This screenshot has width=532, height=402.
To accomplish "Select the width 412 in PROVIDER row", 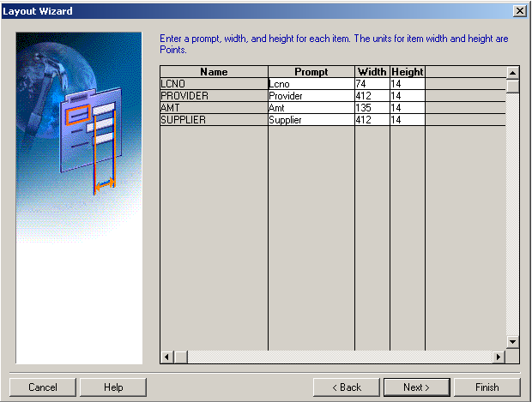I will pyautogui.click(x=372, y=96).
